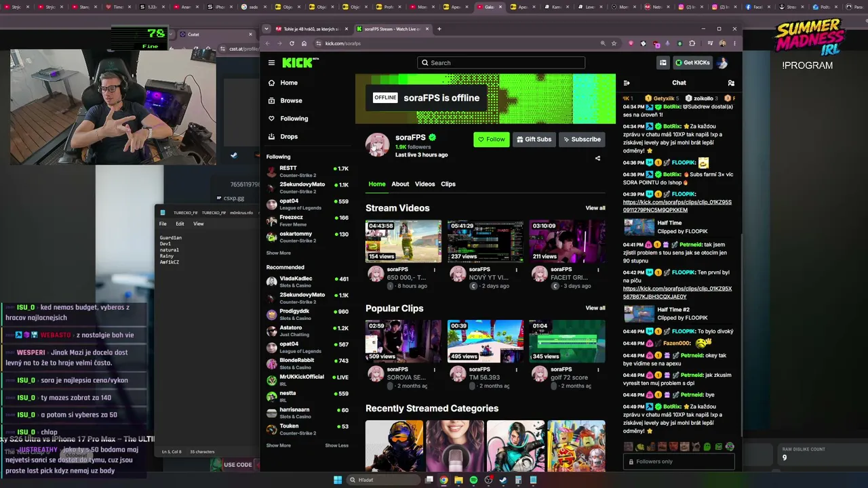
Task: View all Popular Clips
Action: 595,308
